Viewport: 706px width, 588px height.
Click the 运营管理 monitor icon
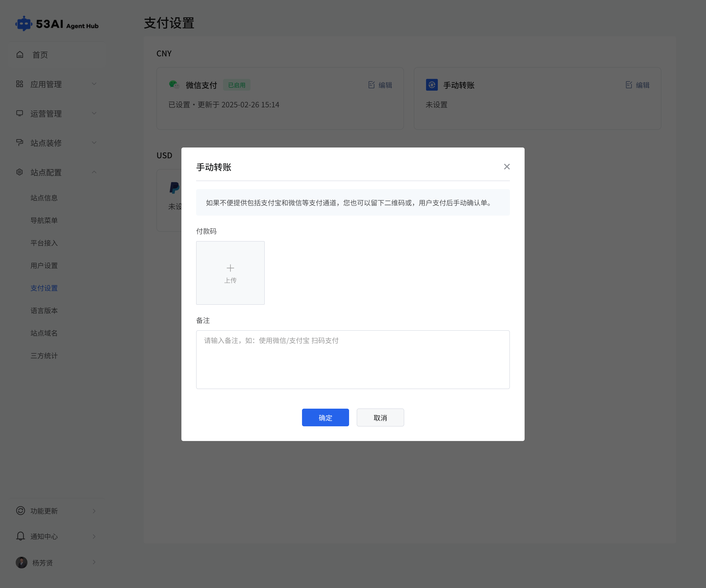(20, 113)
